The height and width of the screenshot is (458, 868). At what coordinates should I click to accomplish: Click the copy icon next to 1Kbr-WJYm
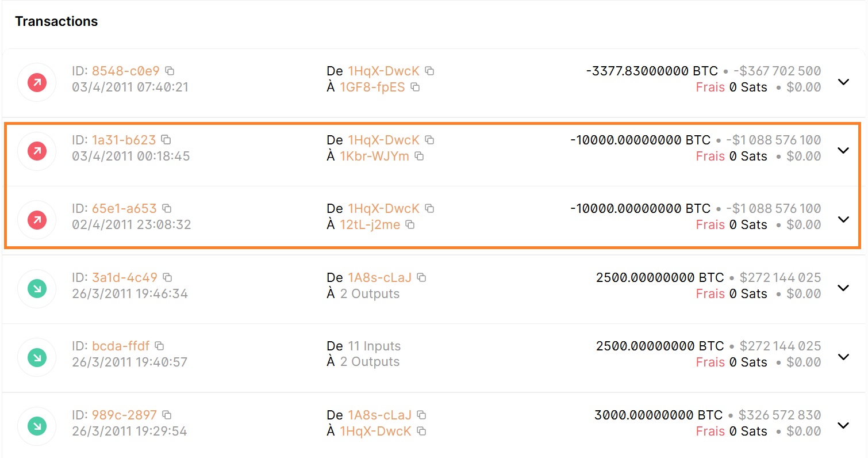click(419, 156)
